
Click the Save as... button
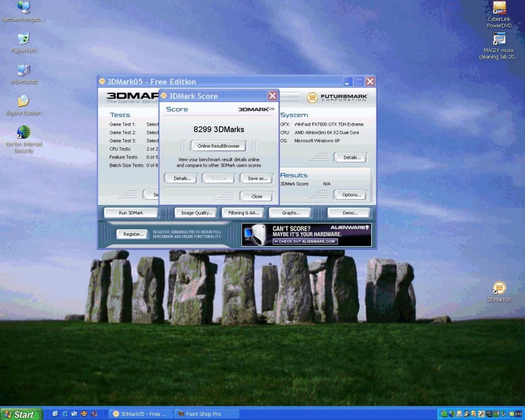point(257,178)
